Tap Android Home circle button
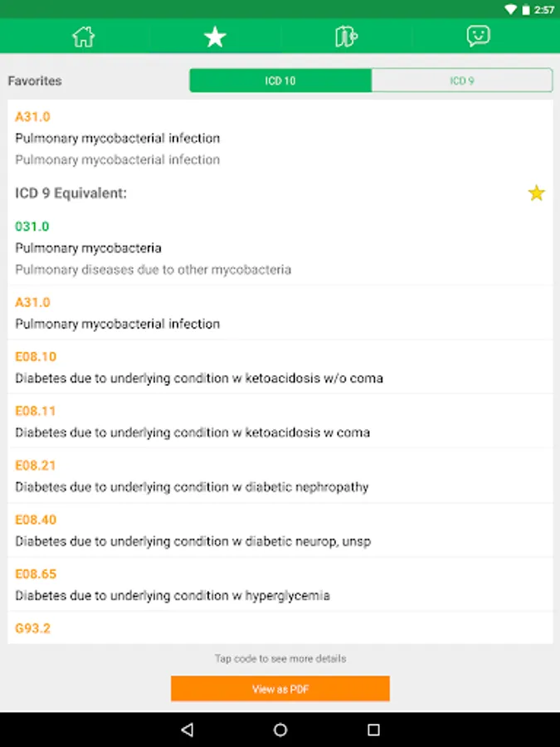The height and width of the screenshot is (747, 560). tap(280, 730)
